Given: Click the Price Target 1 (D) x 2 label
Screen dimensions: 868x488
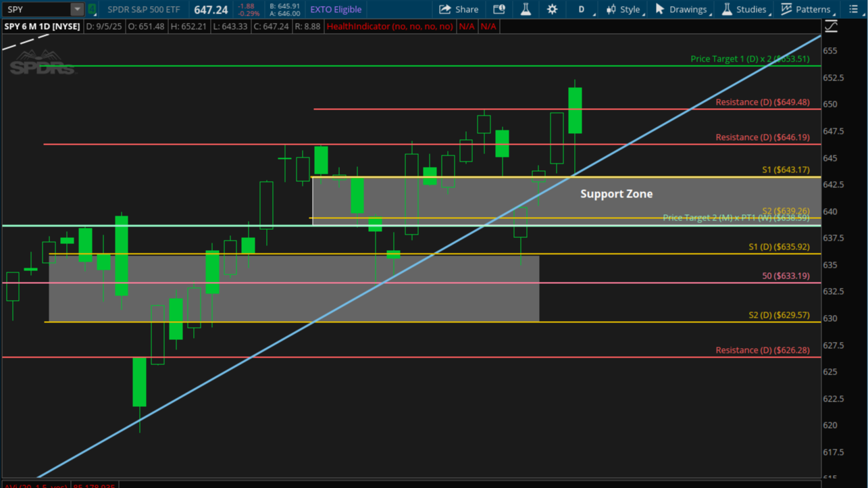Looking at the screenshot, I should click(x=750, y=59).
